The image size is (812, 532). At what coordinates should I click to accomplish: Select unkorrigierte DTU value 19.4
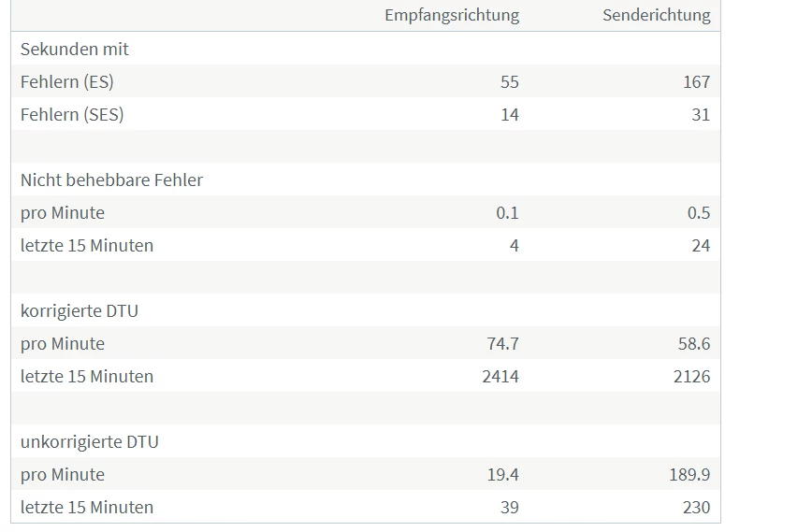pos(502,474)
